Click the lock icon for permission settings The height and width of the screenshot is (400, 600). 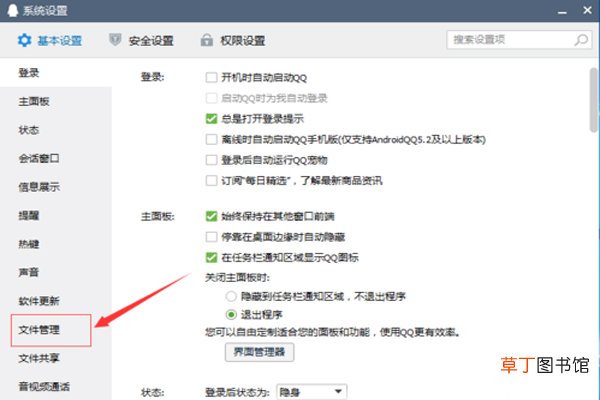[x=207, y=40]
